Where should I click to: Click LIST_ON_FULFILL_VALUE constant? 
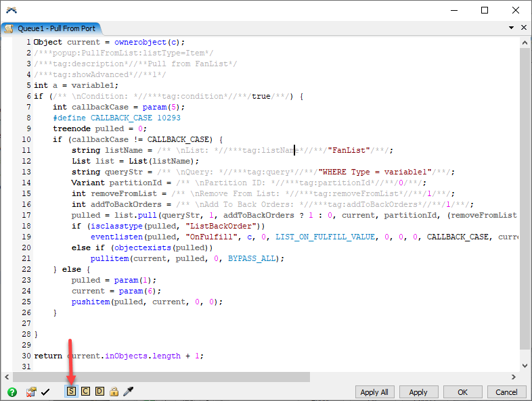[x=325, y=237]
